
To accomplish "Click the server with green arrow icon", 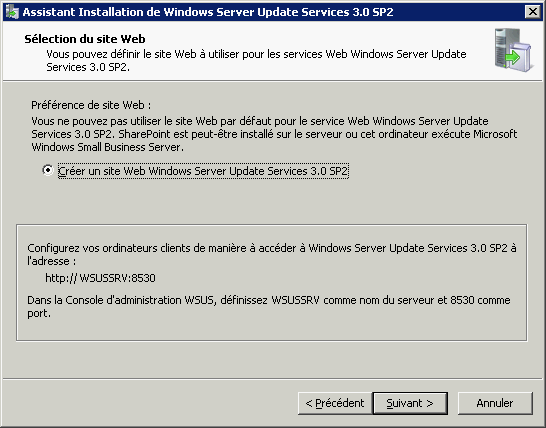I will pos(514,50).
